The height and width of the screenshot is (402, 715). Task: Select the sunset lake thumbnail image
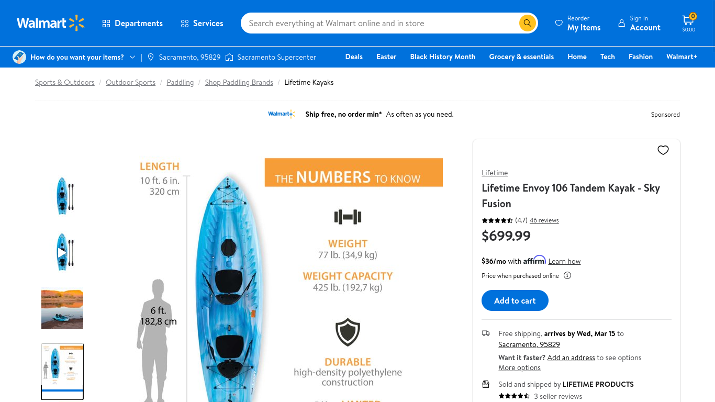pos(62,309)
